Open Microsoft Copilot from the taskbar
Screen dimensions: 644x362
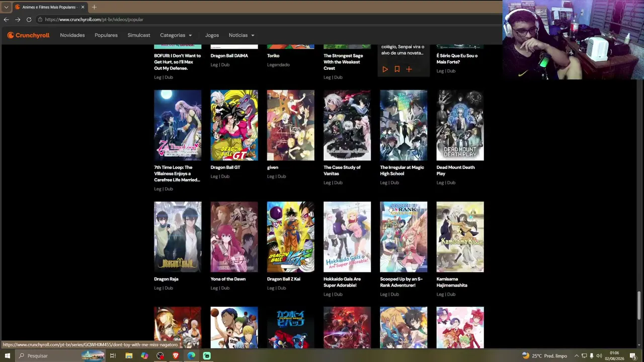(144, 355)
